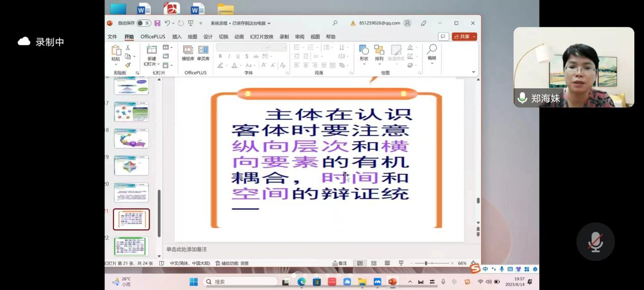Click the pen/ink icon in title bar

point(424,23)
